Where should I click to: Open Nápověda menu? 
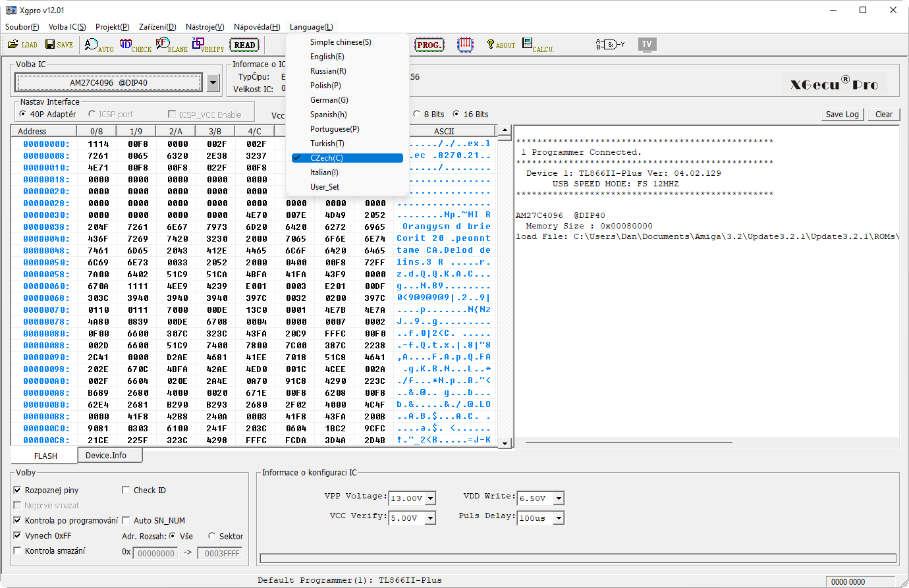[x=257, y=27]
